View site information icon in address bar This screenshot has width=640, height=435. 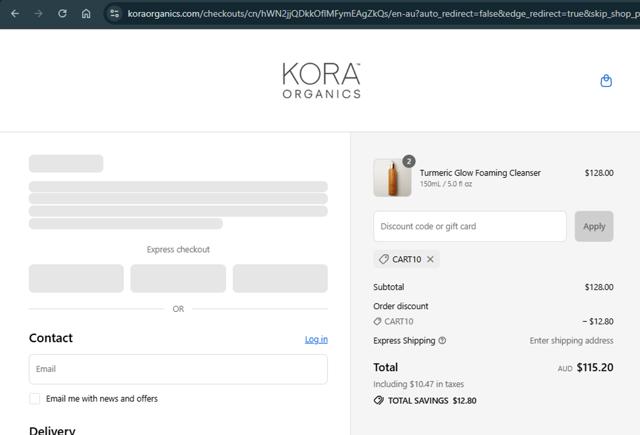point(115,13)
